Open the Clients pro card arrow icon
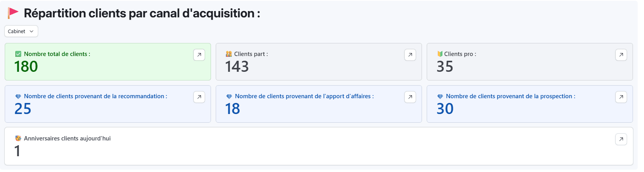This screenshot has width=644, height=172. 621,55
